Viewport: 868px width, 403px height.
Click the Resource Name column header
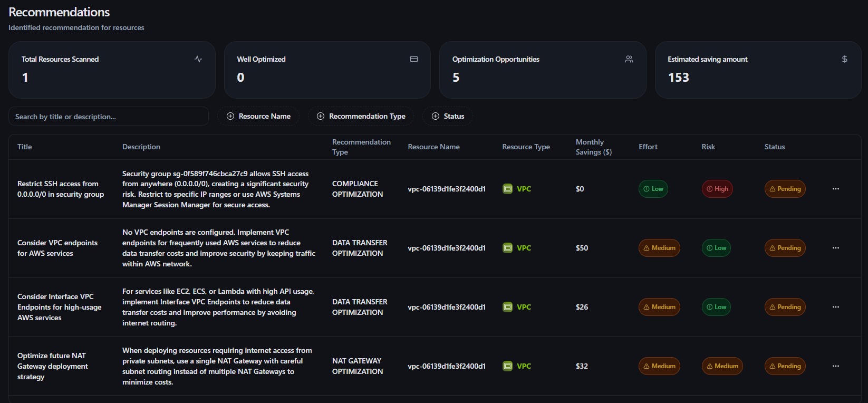tap(433, 147)
